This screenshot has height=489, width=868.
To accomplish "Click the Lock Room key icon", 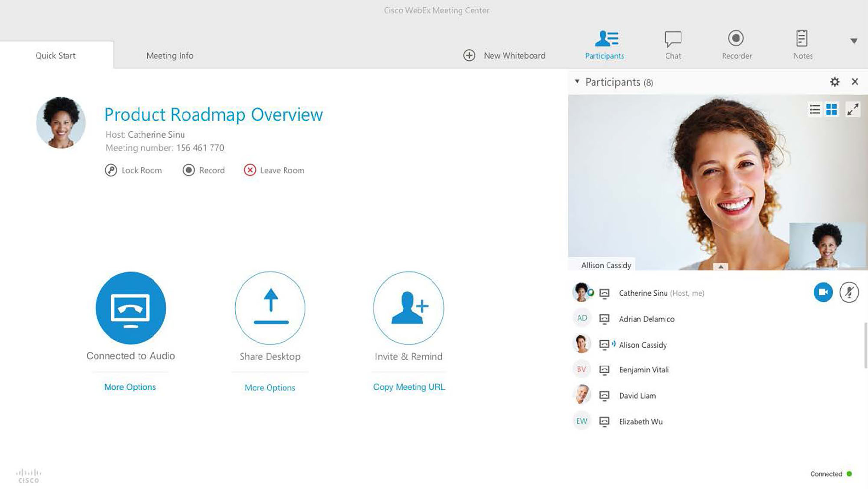I will pos(111,170).
